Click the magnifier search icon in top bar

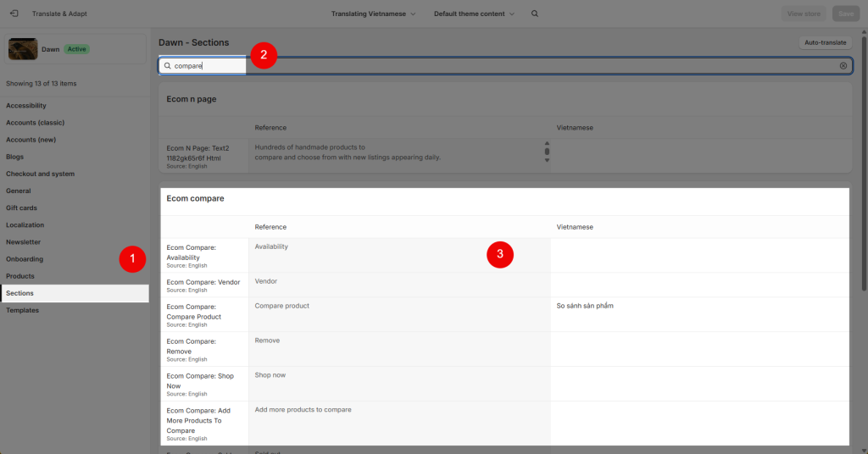(535, 14)
